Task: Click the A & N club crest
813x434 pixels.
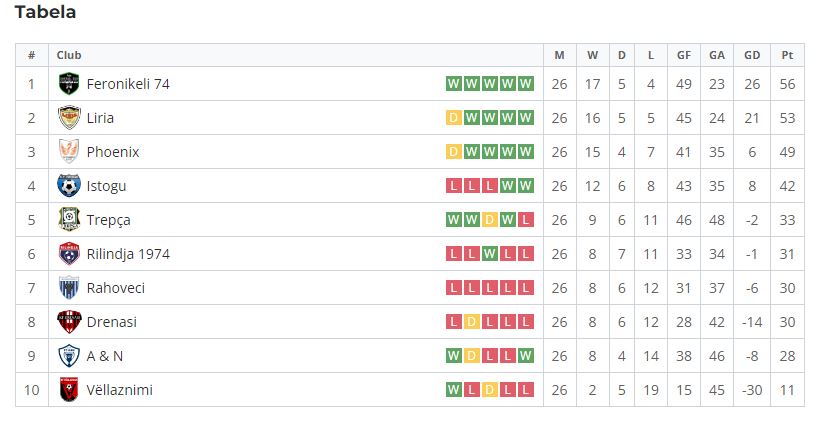Action: pyautogui.click(x=68, y=356)
